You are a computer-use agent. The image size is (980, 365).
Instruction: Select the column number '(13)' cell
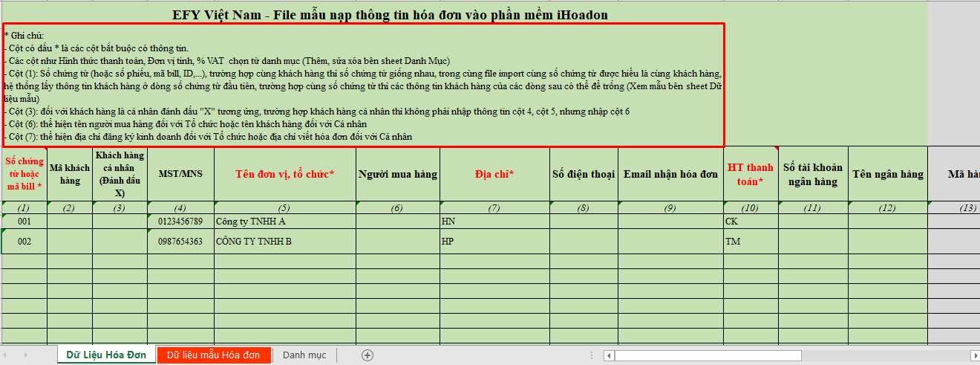(x=953, y=207)
